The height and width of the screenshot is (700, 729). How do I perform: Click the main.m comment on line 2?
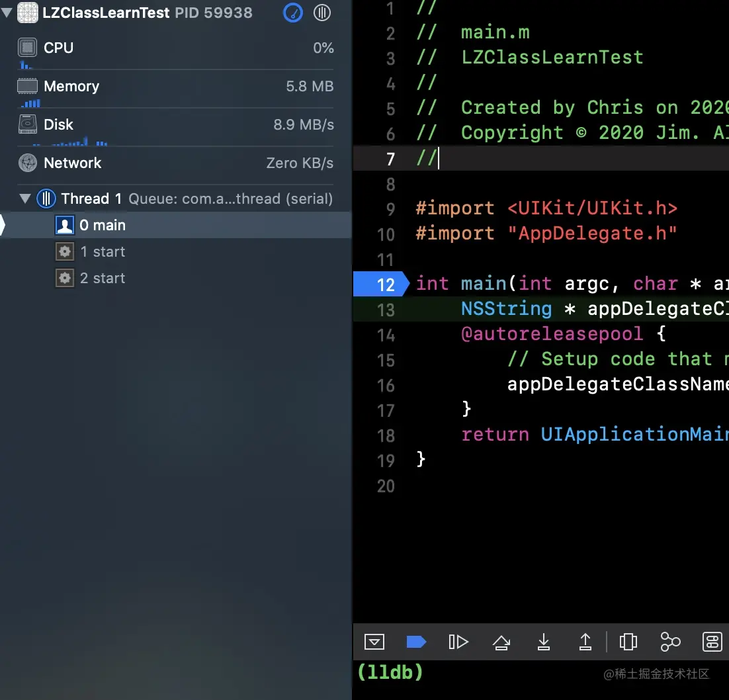(495, 32)
